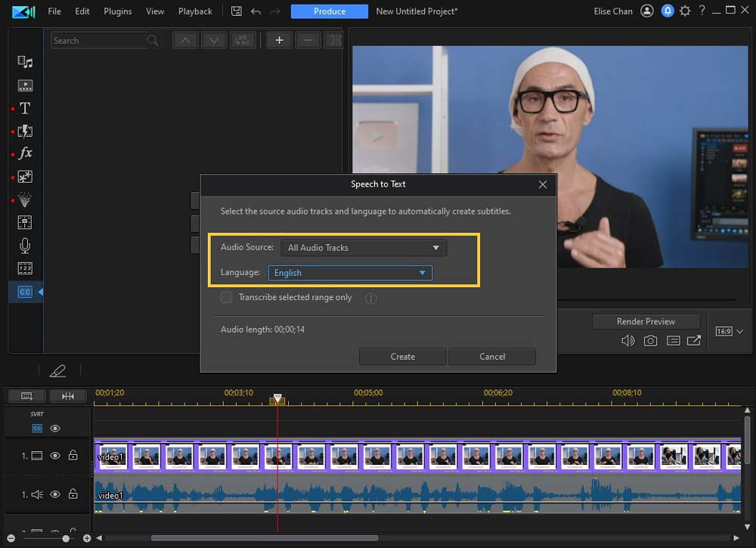Select the Subtitle Room (CC) icon
Image resolution: width=756 pixels, height=548 pixels.
click(x=25, y=290)
